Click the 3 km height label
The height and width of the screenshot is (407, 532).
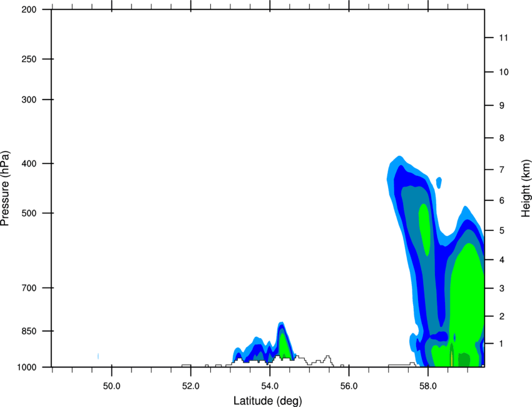coord(502,288)
